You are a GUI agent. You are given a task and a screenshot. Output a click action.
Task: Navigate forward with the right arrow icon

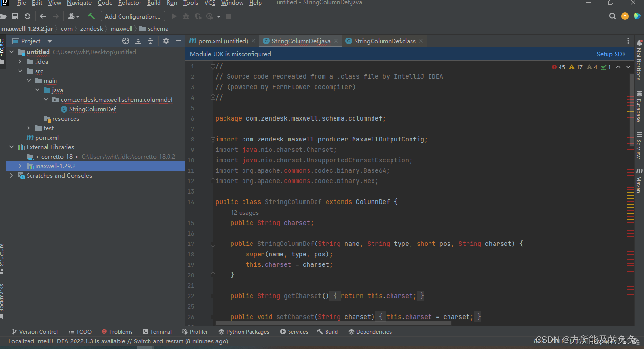click(56, 16)
